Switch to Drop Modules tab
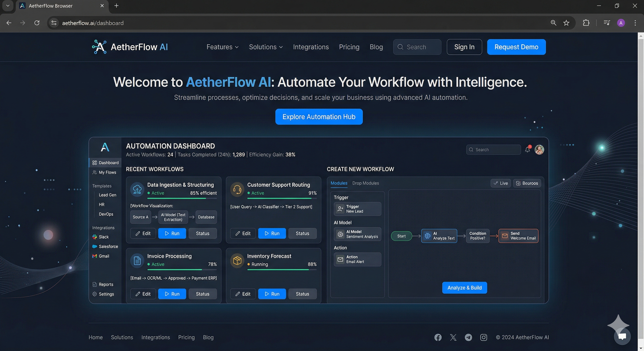The height and width of the screenshot is (351, 644). click(365, 183)
